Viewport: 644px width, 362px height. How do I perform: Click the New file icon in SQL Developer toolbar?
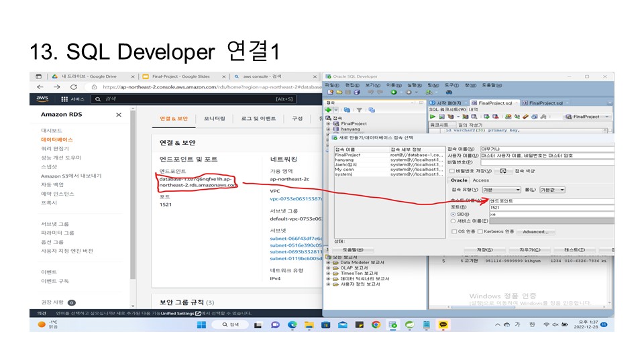pyautogui.click(x=330, y=93)
